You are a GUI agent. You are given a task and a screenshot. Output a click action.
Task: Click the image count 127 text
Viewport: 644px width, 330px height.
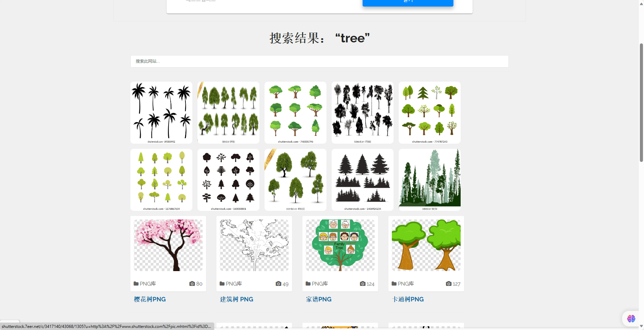coord(457,284)
